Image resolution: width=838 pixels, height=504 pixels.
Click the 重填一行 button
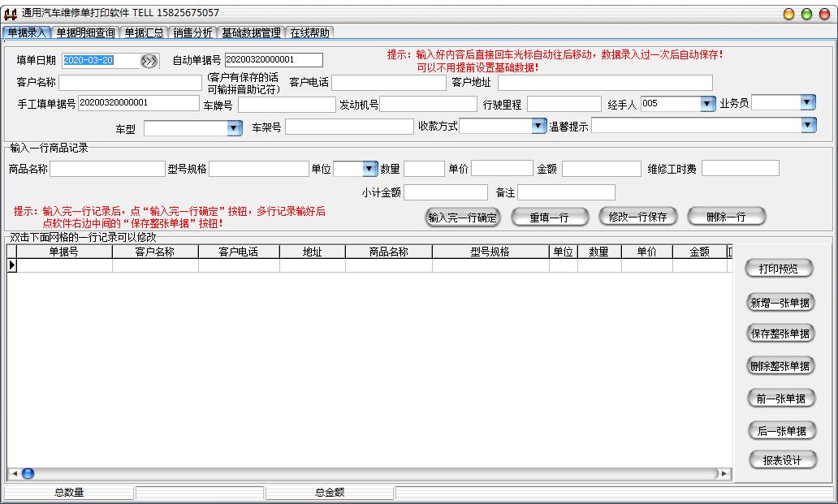(550, 218)
